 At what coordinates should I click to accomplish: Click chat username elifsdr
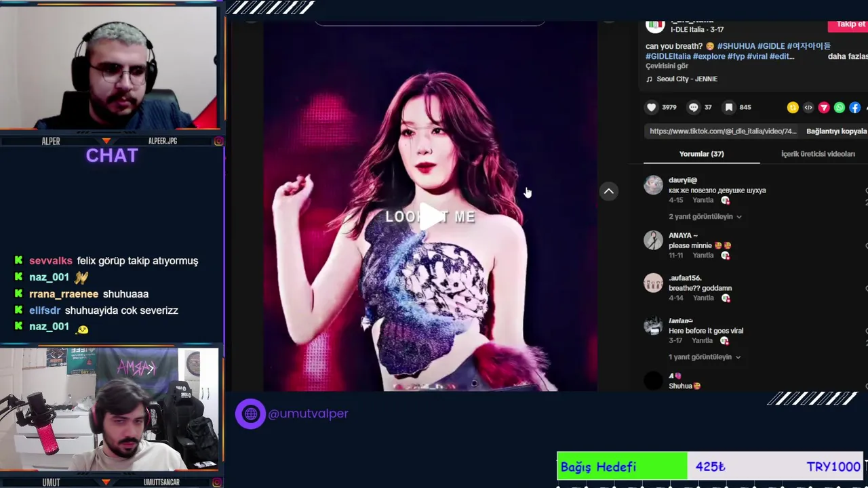[x=45, y=310]
